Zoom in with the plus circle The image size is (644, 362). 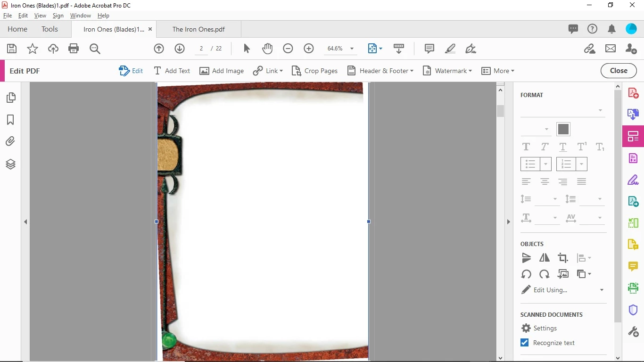(x=309, y=49)
